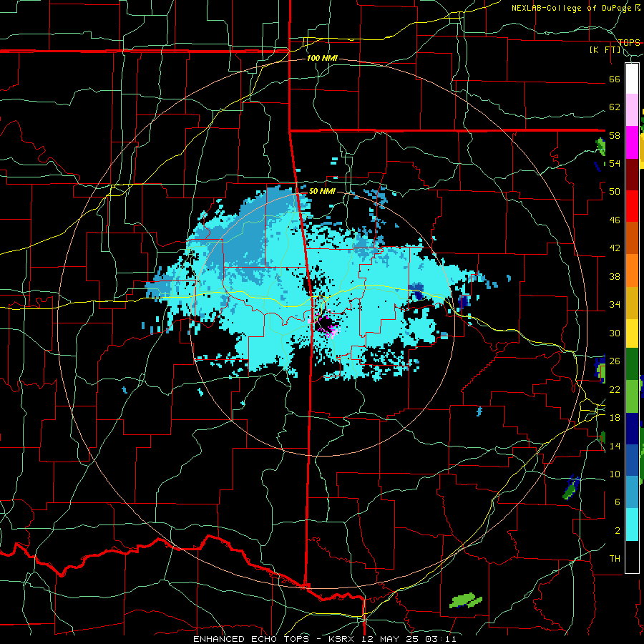Click the '18' legend value
The height and width of the screenshot is (644, 644).
[x=615, y=418]
